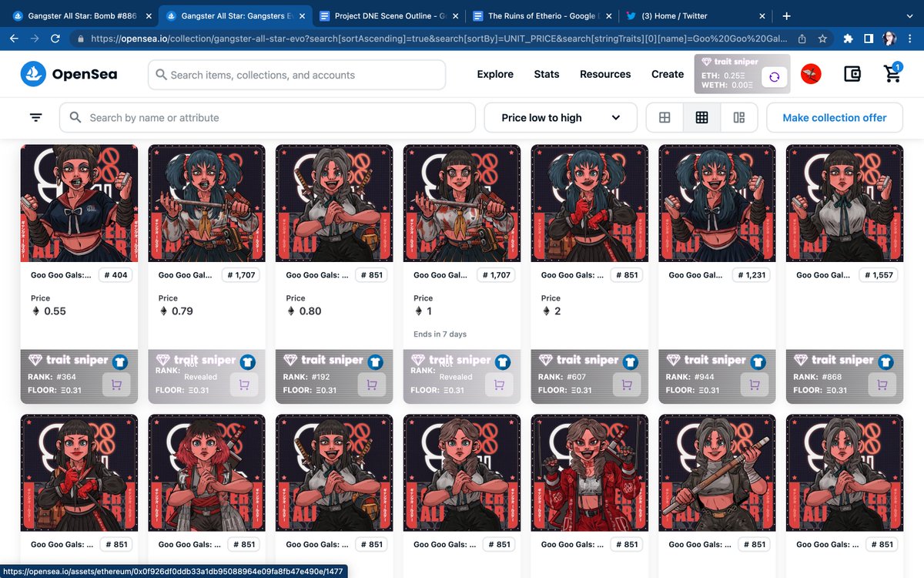
Task: Click shirt icon on rank #868 card
Action: coord(885,361)
